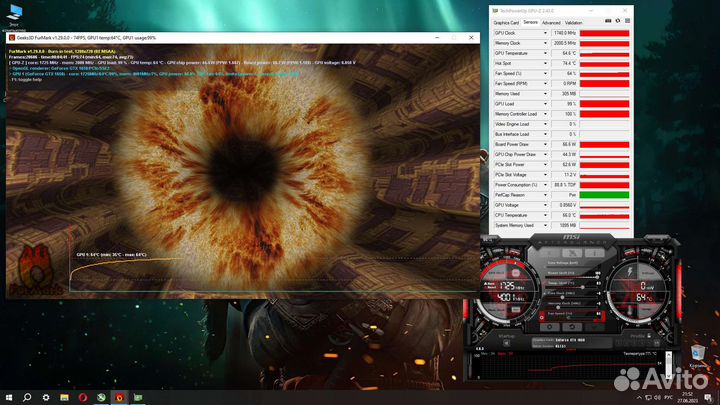Viewport: 720px width, 405px height.
Task: Open MSI Afterburner settings gear button
Action: 550,327
